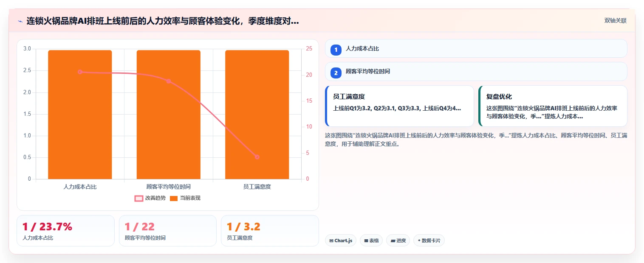Click the x-axis label 员工满意度
Screen dimensions: 644x263
(x=257, y=187)
